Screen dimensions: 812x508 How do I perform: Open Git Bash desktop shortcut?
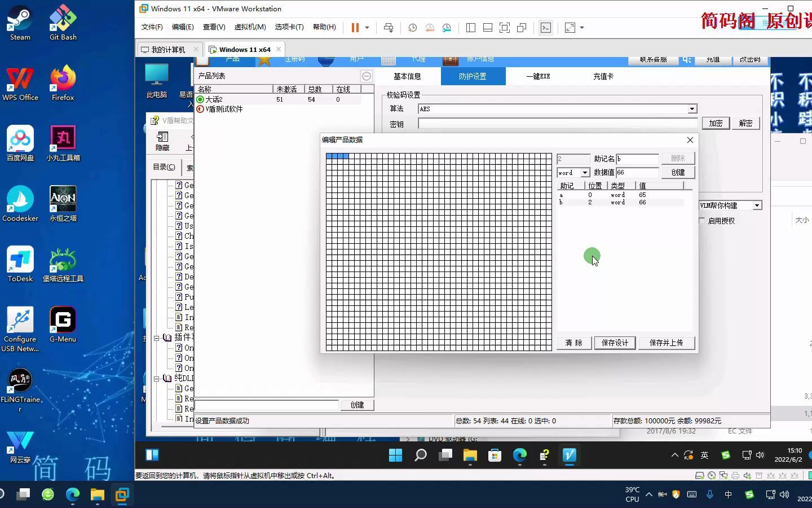tap(63, 23)
